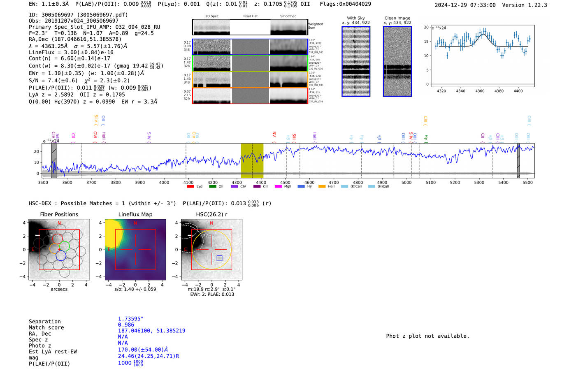Click the magenta MgII legend swatch
This screenshot has height=392, width=576.
[x=278, y=186]
